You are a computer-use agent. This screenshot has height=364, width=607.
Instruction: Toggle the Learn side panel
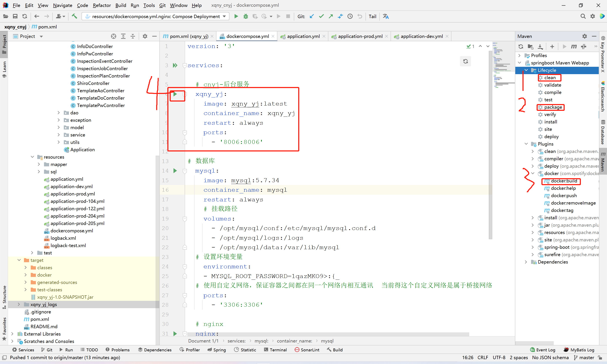[x=4, y=70]
